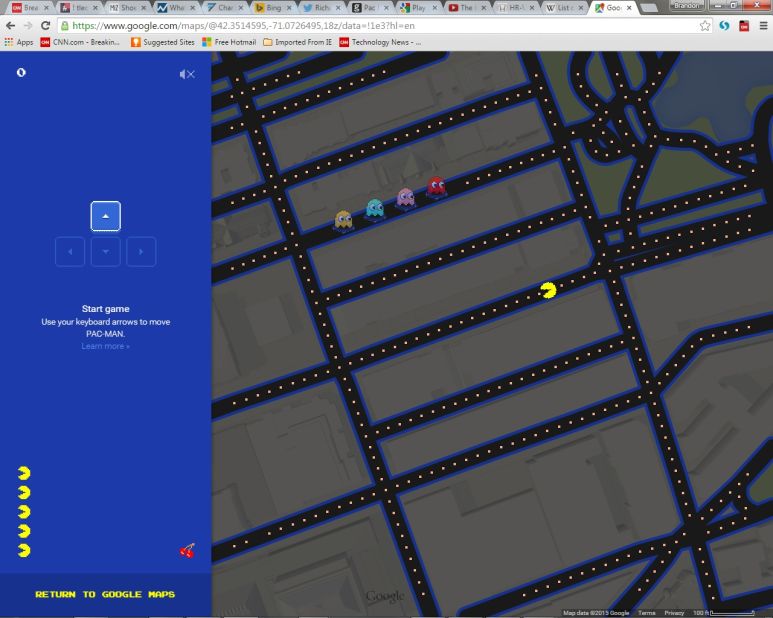
Task: Switch to the Twitter Rich tab
Action: (321, 7)
